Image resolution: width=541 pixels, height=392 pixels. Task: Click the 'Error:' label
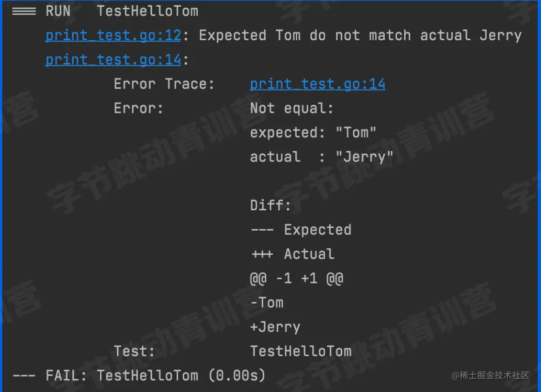[138, 109]
